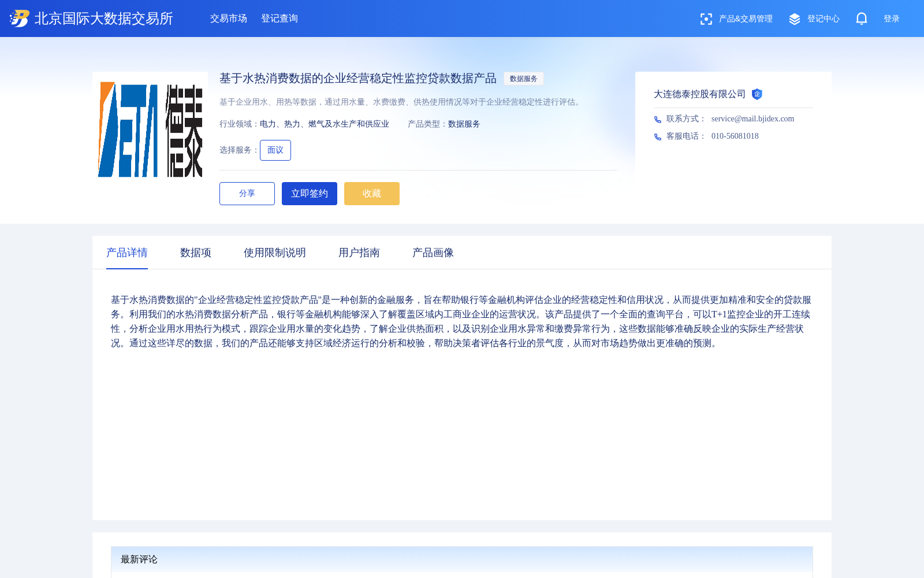Viewport: 924px width, 578px height.
Task: Click the company name 大连德泰控股有限公司
Action: tap(700, 94)
